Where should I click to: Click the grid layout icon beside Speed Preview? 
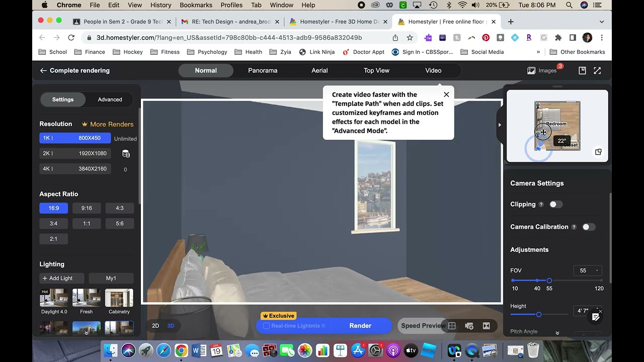coord(452,326)
